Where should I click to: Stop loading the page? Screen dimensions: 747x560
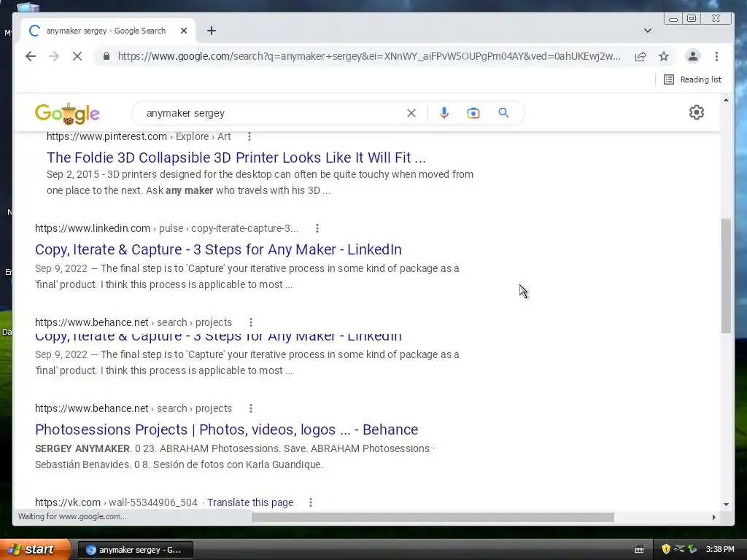(x=77, y=56)
